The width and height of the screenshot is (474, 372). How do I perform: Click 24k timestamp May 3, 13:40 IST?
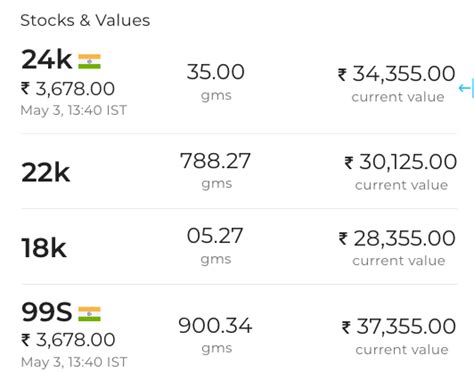74,110
